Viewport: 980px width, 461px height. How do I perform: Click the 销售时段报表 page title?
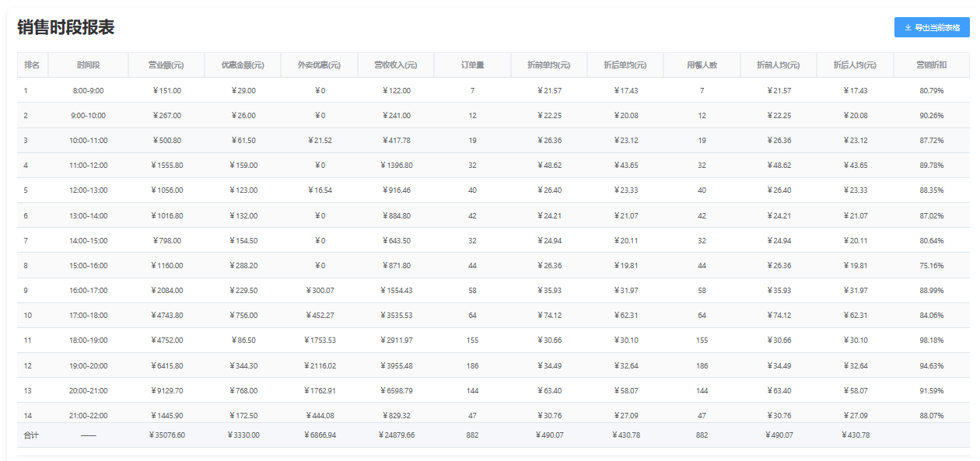(66, 28)
